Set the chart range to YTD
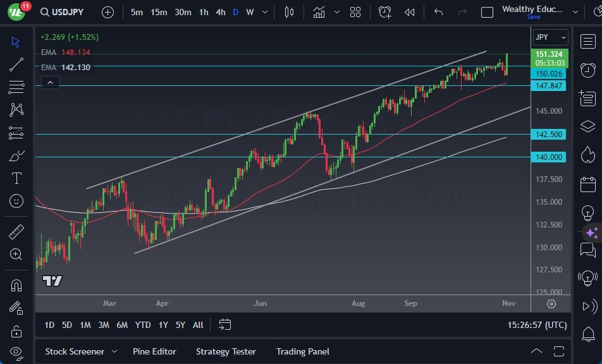 pyautogui.click(x=143, y=325)
